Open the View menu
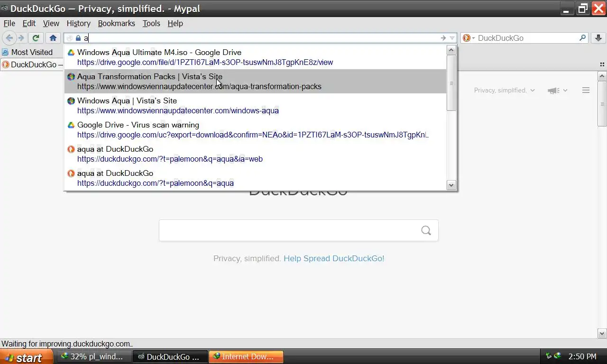The image size is (607, 364). (51, 23)
